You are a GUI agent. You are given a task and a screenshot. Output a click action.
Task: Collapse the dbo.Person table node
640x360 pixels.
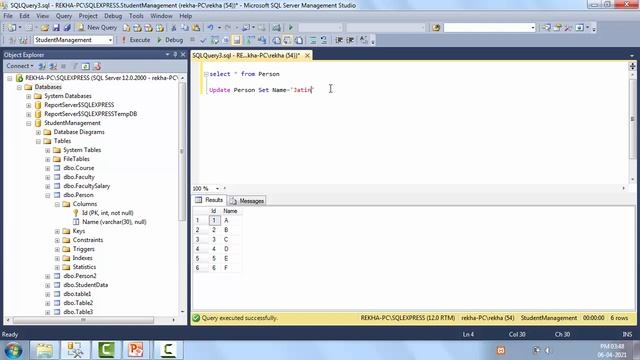(x=47, y=195)
